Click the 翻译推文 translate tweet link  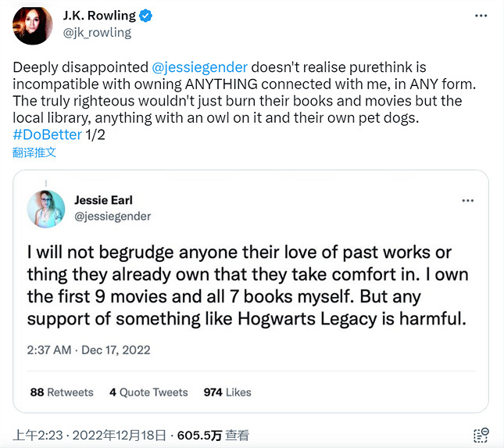coord(34,152)
